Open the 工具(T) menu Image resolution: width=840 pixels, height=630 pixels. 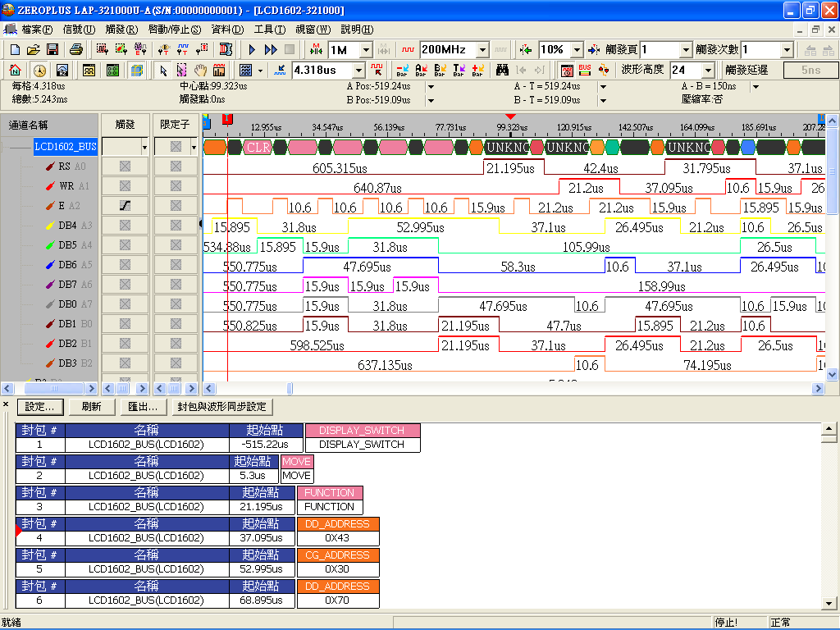[269, 30]
